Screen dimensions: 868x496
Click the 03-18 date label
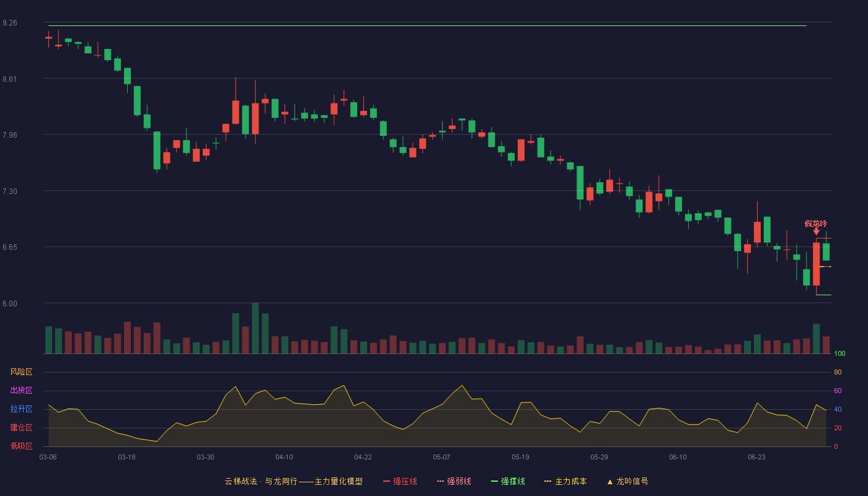click(x=126, y=457)
